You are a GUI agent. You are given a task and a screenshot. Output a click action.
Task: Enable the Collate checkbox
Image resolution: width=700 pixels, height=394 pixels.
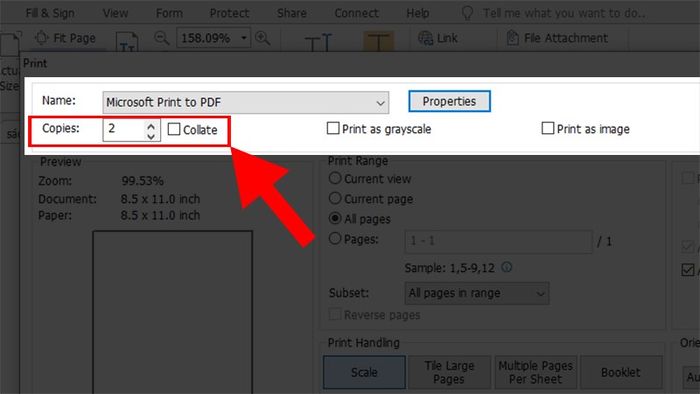point(174,129)
